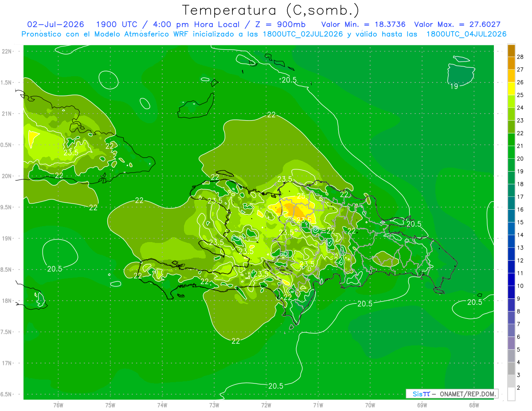Click the legend value 21
The image size is (532, 411).
[520, 146]
